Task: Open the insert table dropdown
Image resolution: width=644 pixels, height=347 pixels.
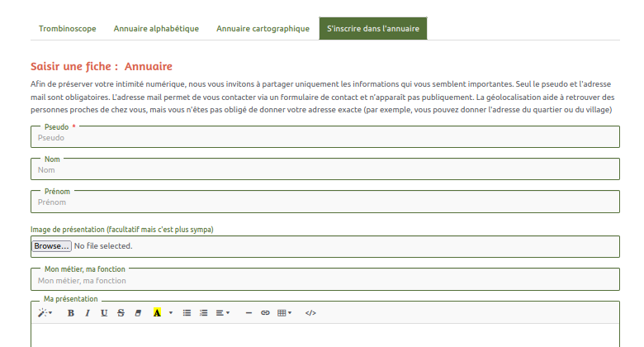Action: point(284,313)
